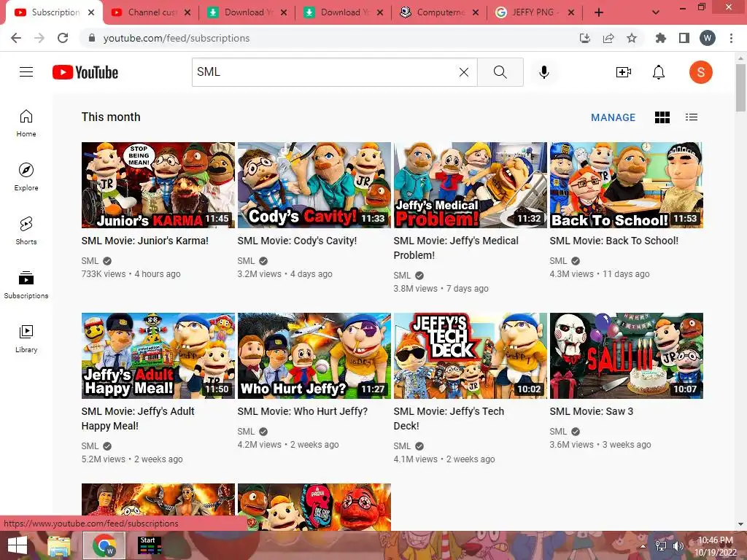The image size is (747, 560).
Task: Click the YouTube logo
Action: point(85,72)
